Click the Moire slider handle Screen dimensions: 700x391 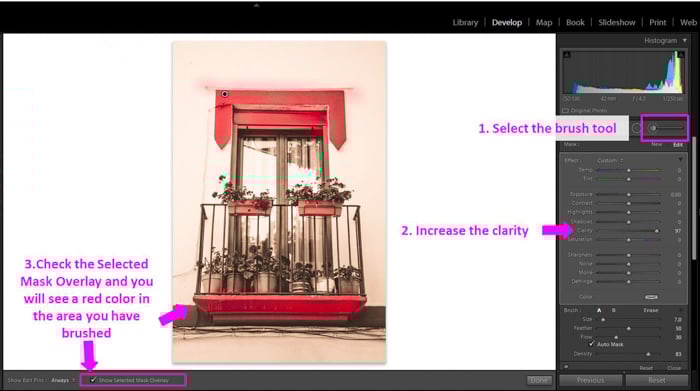pyautogui.click(x=629, y=273)
